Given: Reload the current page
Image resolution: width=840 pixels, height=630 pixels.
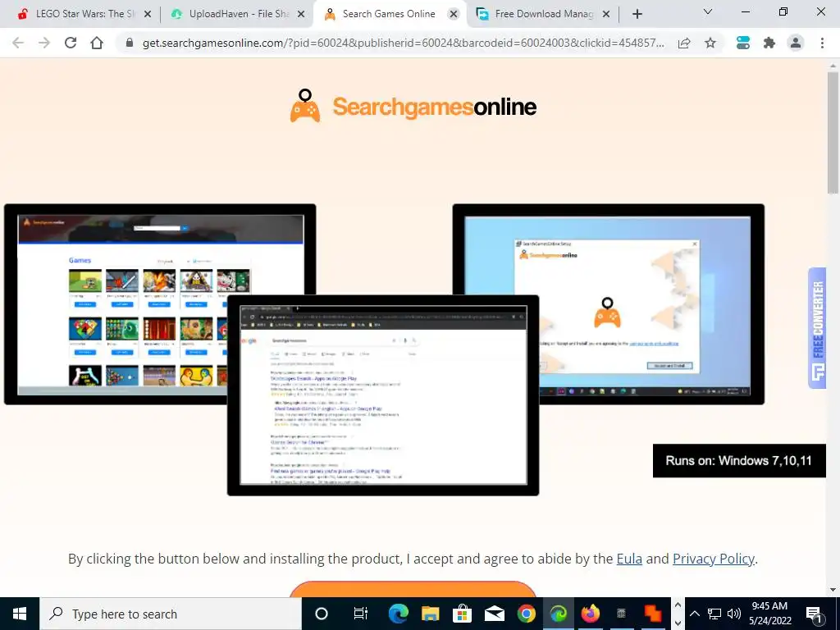Looking at the screenshot, I should pos(71,43).
